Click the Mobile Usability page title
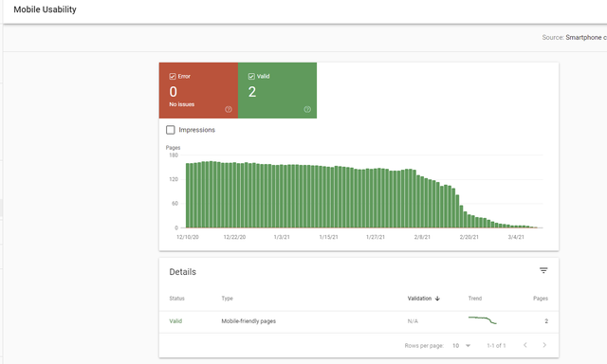The width and height of the screenshot is (607, 364). [x=45, y=9]
